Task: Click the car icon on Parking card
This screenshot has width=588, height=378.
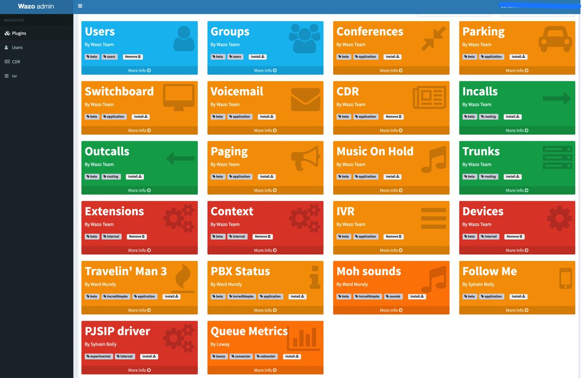Action: pos(555,39)
